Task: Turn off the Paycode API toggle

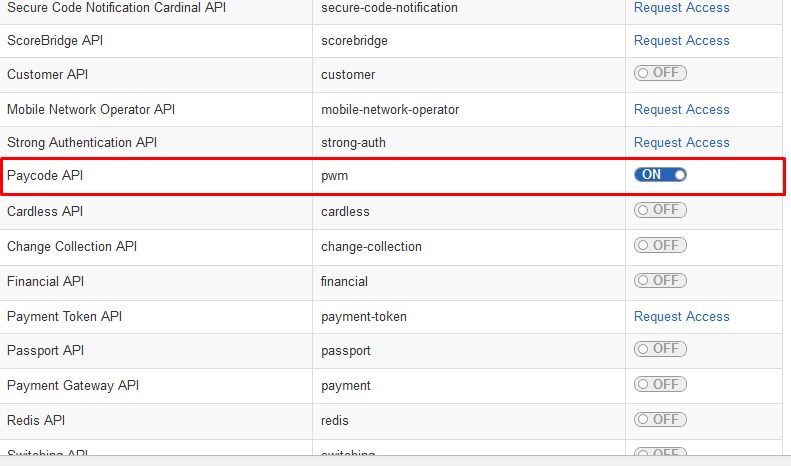Action: coord(660,174)
